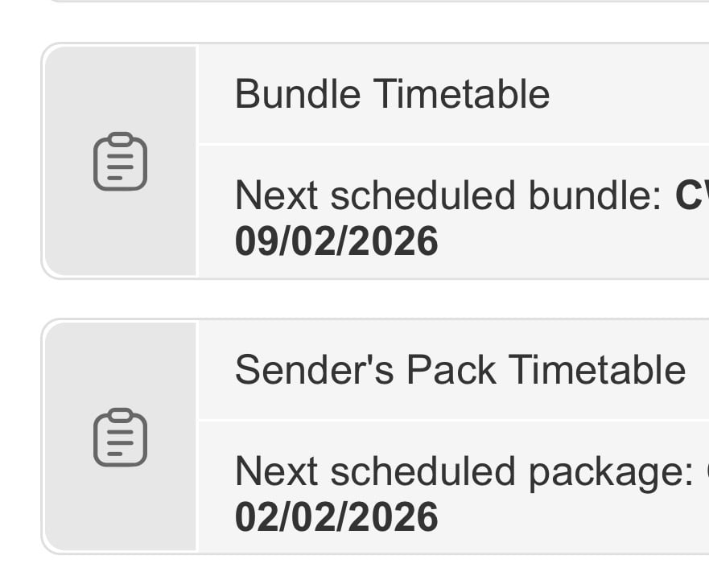
Task: Select the "Next scheduled bundle:" label
Action: 448,195
